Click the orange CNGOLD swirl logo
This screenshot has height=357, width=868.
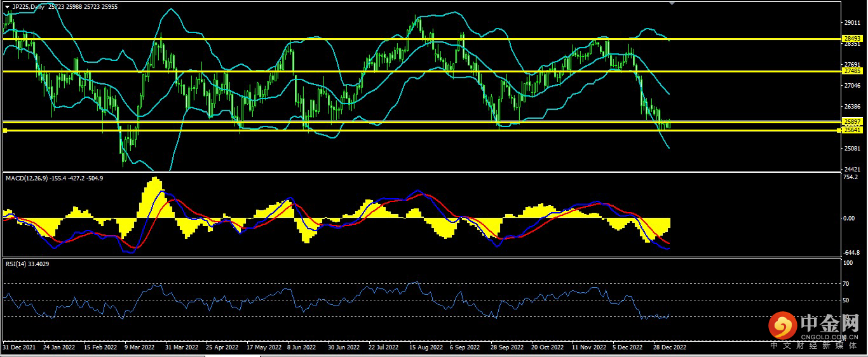[782, 325]
